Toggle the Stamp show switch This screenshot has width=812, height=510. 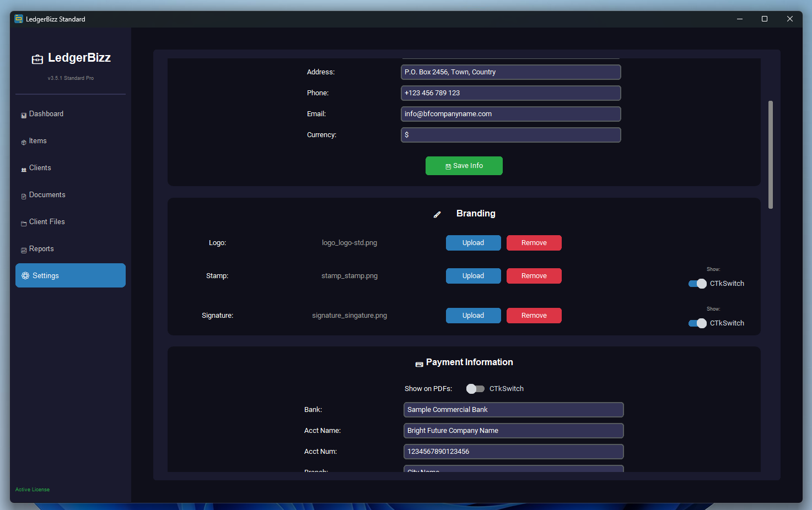[x=697, y=284]
